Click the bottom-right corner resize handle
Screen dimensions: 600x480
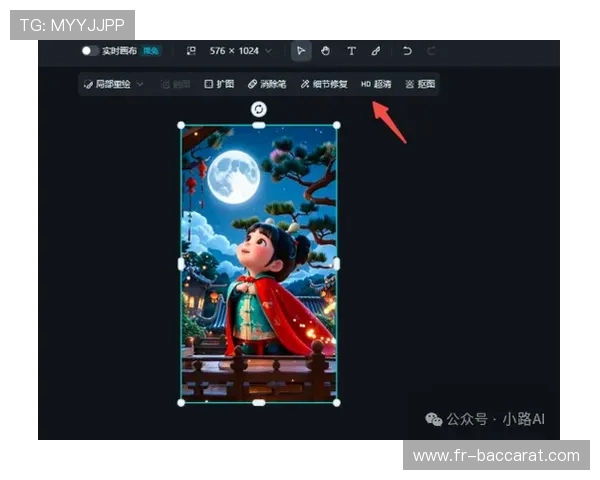click(x=337, y=403)
